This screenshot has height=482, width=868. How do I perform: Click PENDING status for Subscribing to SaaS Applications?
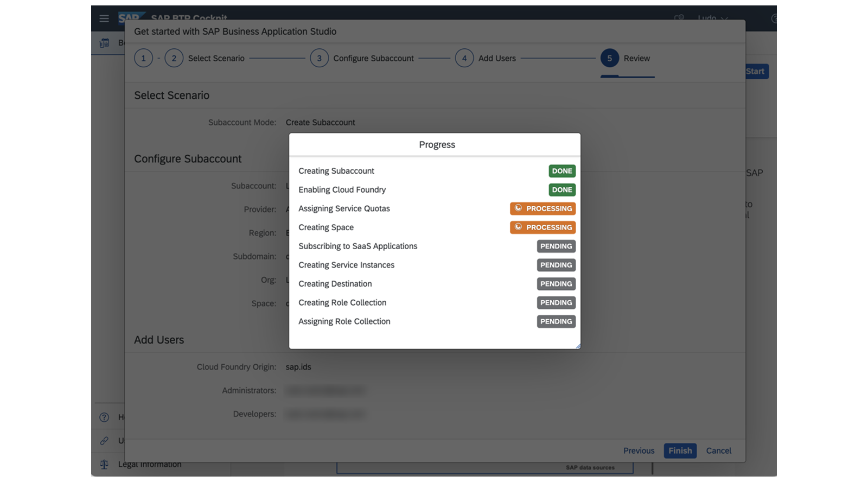556,246
